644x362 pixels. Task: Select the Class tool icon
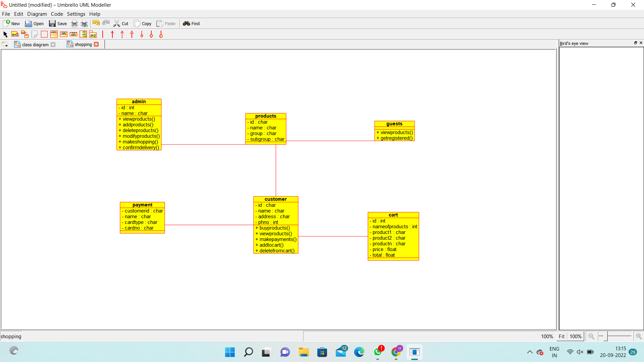[54, 34]
